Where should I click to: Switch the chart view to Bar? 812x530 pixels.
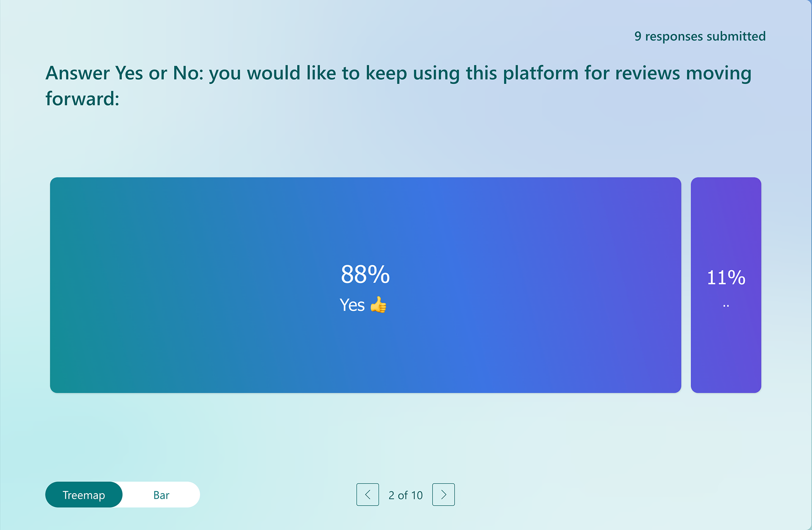161,494
